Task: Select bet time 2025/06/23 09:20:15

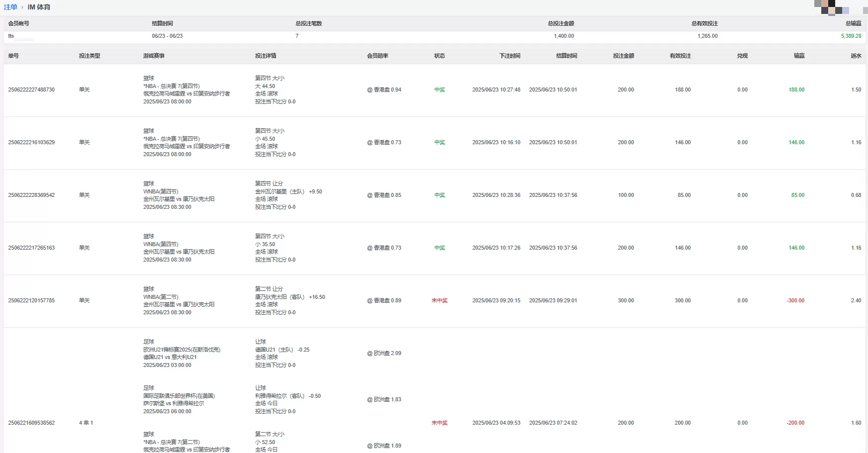Action: pos(496,300)
